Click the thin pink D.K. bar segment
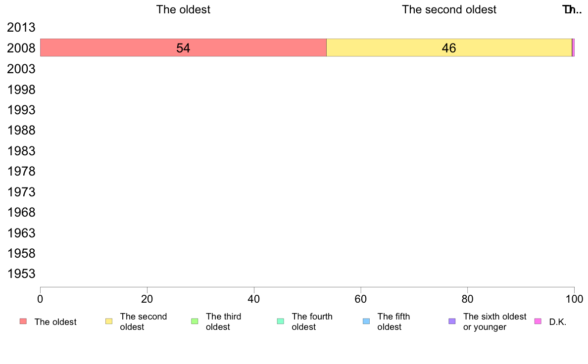588x364 pixels. point(573,47)
